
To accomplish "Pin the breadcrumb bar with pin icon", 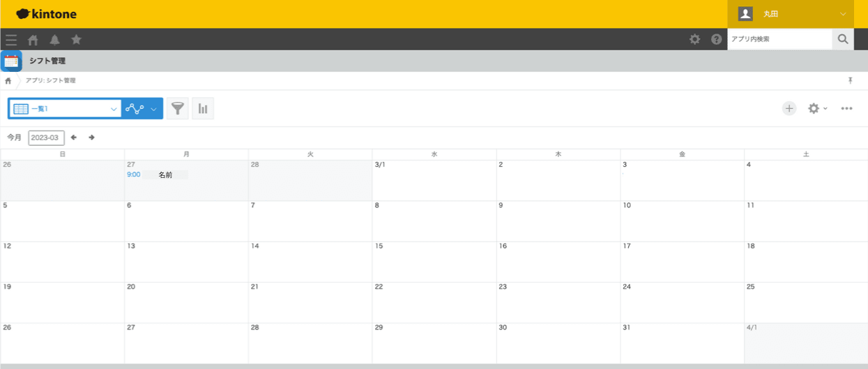I will [850, 81].
